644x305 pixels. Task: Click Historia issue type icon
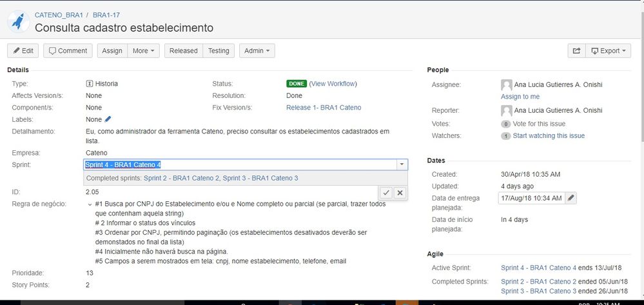coord(90,84)
